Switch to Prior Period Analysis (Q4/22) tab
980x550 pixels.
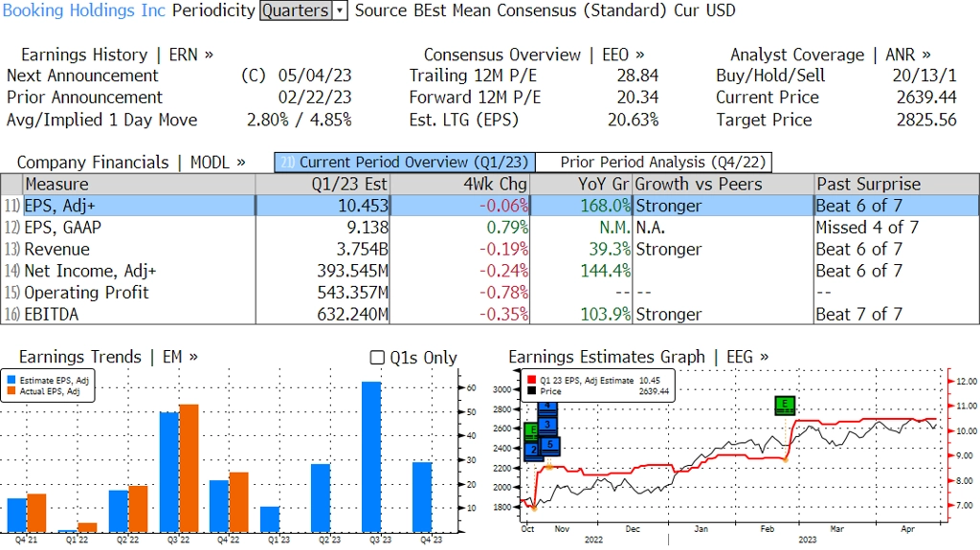click(x=655, y=163)
